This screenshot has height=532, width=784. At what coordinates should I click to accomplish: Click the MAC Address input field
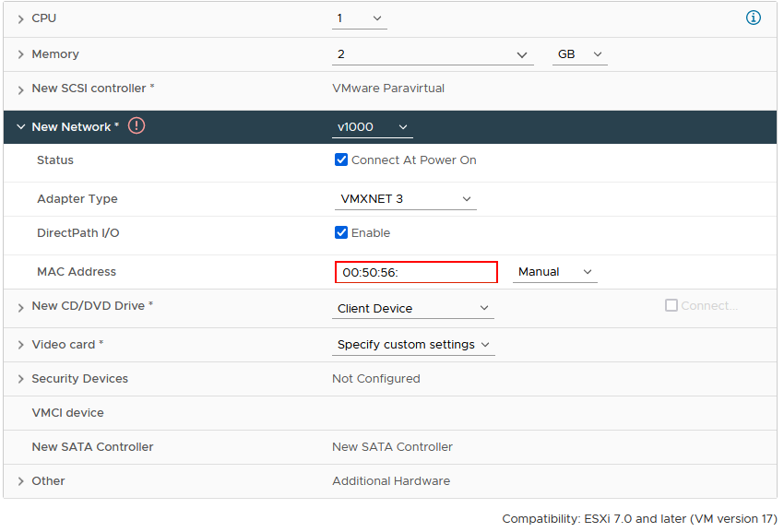coord(416,272)
